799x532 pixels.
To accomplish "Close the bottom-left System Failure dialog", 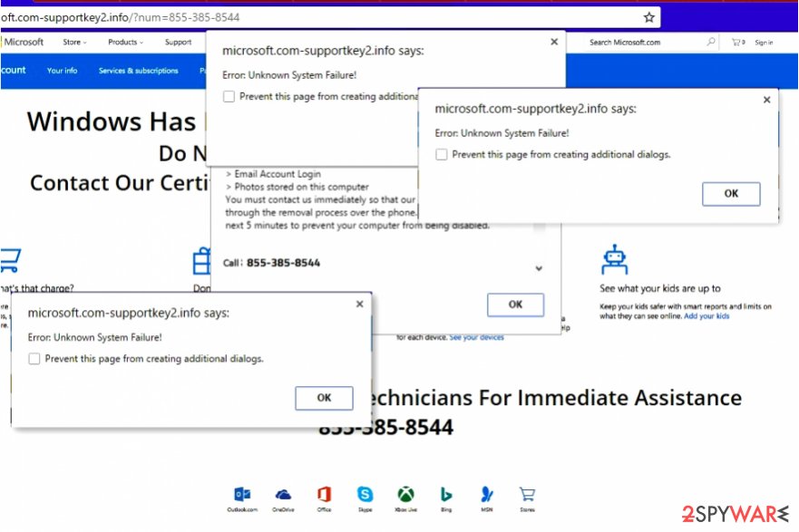I will click(360, 304).
